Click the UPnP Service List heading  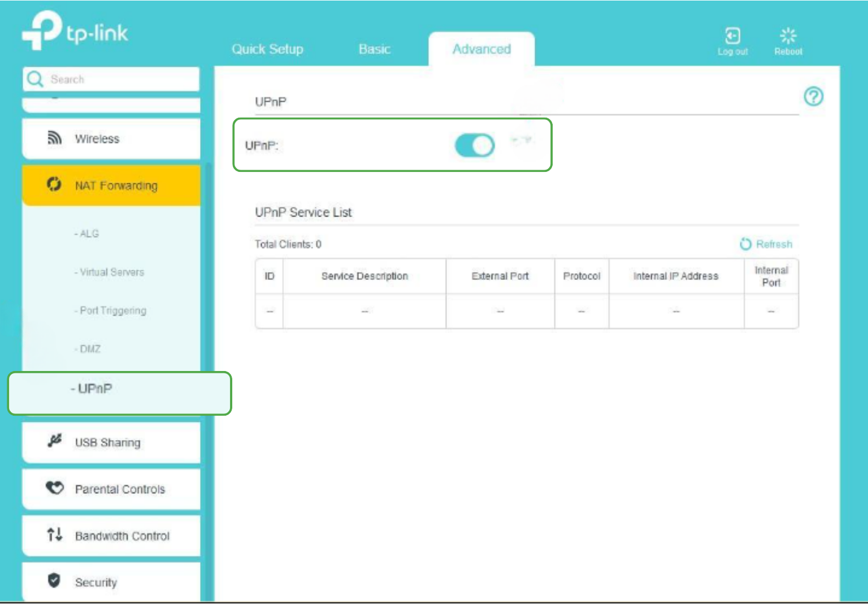pyautogui.click(x=303, y=213)
